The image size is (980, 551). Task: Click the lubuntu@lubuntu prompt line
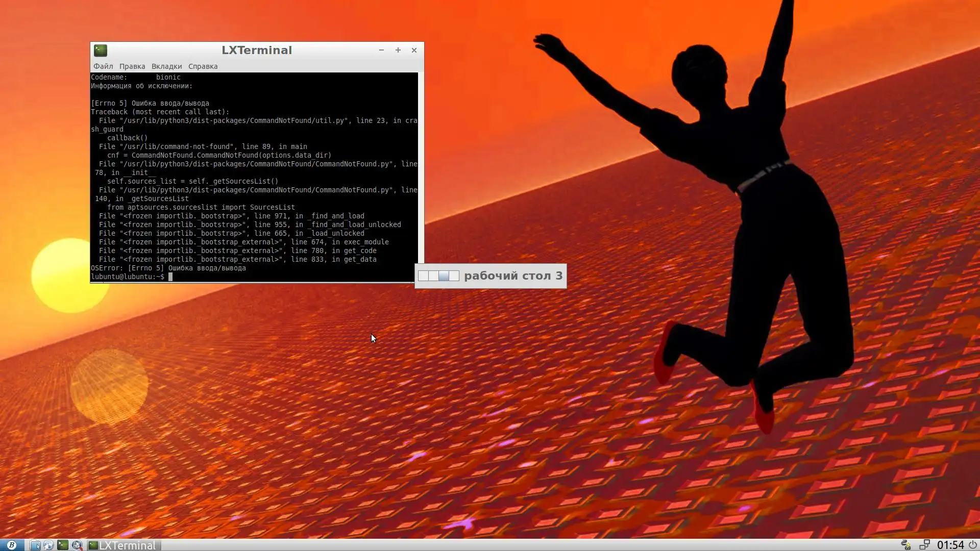[x=128, y=277]
